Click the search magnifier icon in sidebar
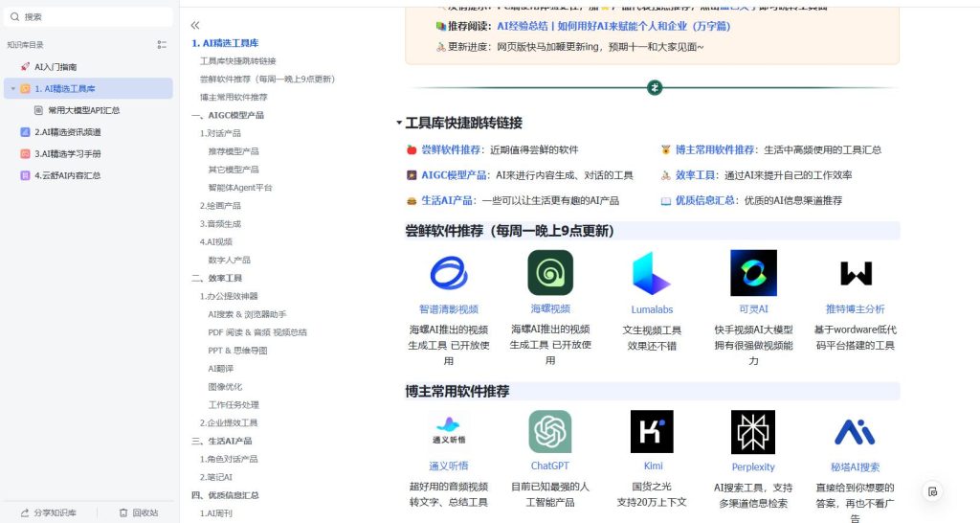Viewport: 980px width, 523px height. click(x=15, y=17)
